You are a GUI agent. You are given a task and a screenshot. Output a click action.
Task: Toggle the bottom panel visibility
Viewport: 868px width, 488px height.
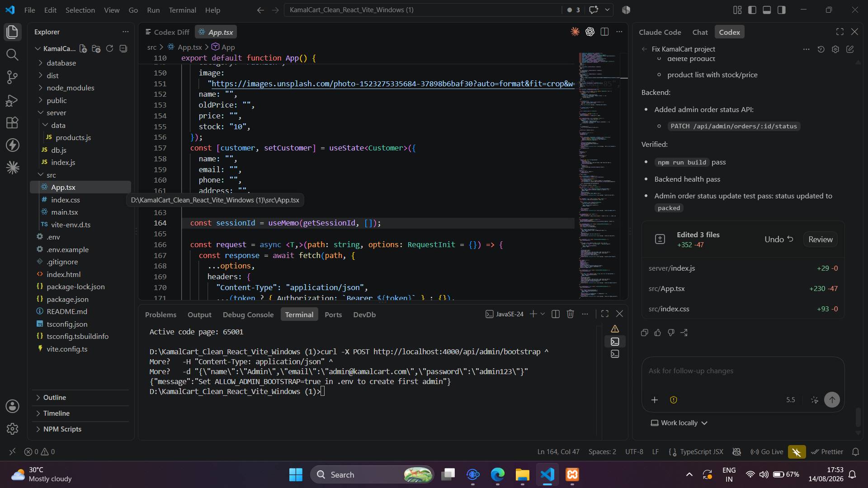pos(767,10)
